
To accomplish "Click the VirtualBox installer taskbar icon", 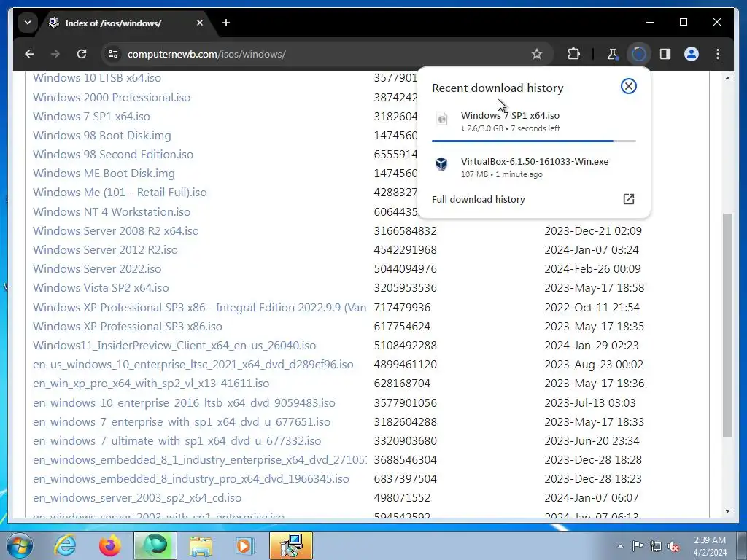I will coord(291,545).
